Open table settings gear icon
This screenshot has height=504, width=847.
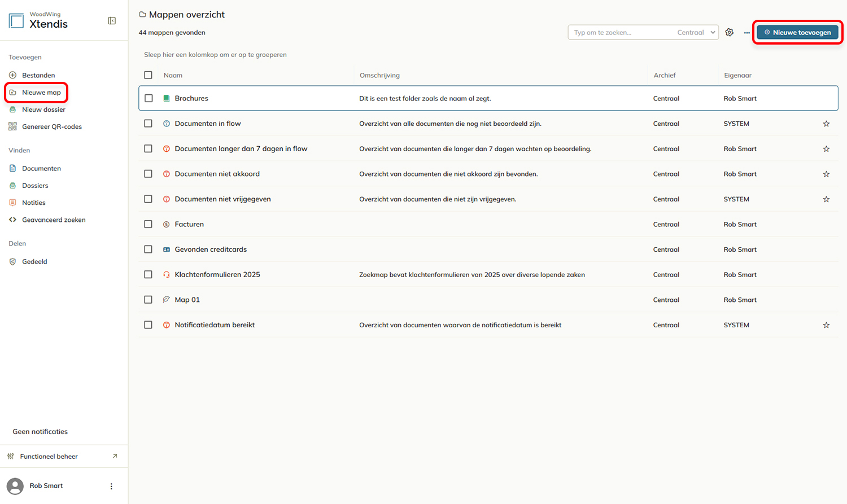click(730, 33)
